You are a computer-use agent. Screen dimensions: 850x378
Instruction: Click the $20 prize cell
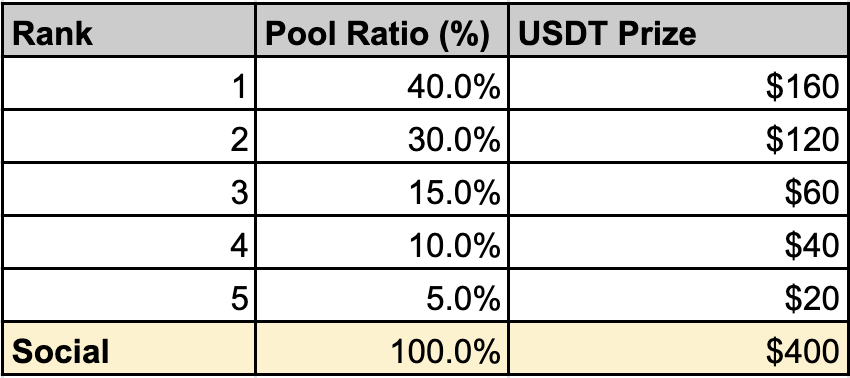(679, 294)
